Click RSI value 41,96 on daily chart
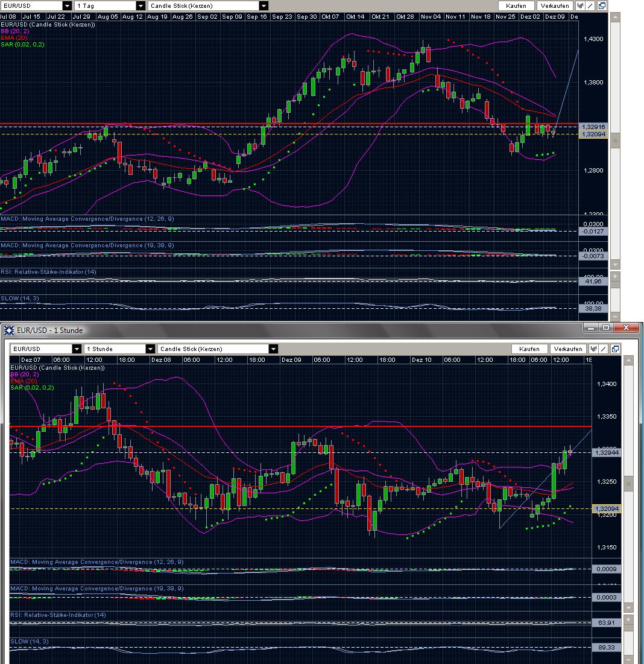The width and height of the screenshot is (644, 664). pyautogui.click(x=593, y=281)
